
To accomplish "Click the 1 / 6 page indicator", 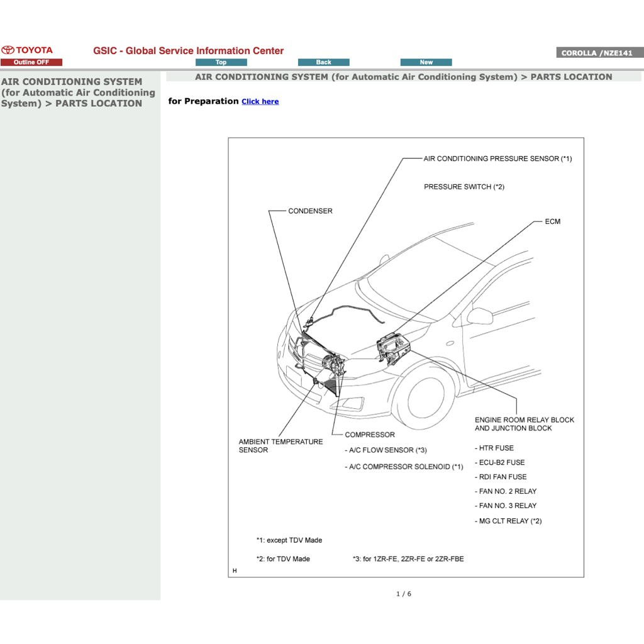I will tap(405, 593).
